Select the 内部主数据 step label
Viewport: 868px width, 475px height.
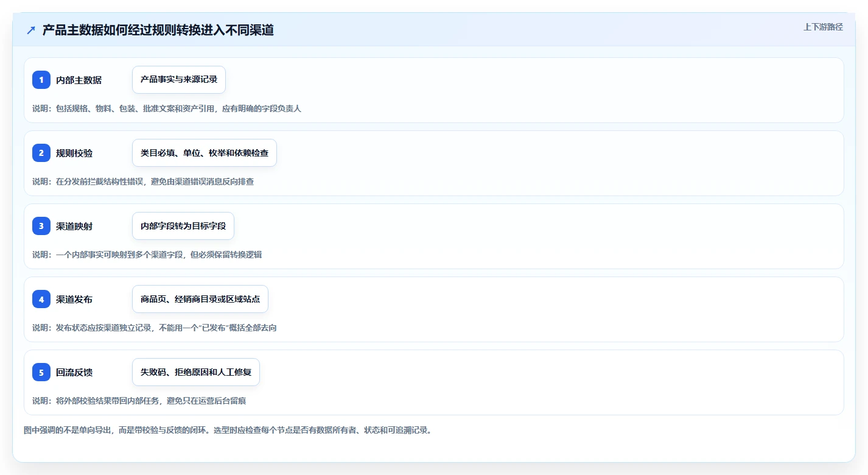[79, 80]
